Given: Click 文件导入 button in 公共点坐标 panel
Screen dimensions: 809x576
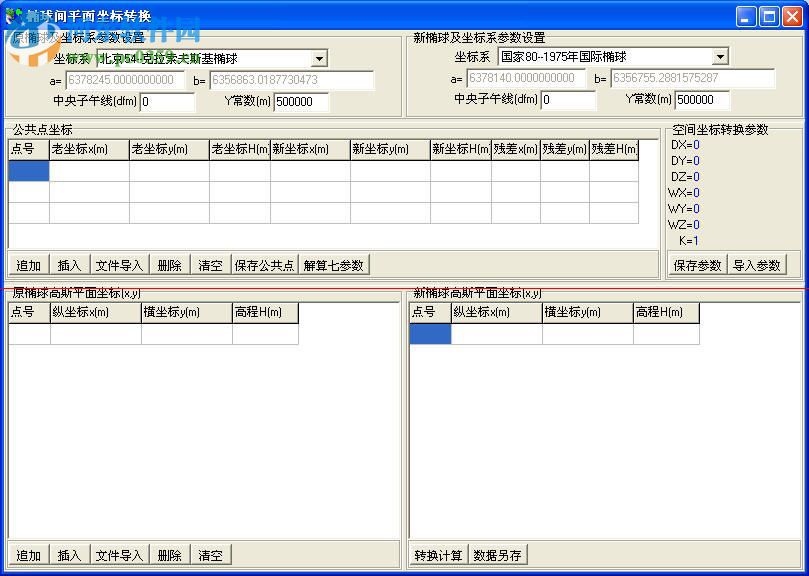Looking at the screenshot, I should coord(120,265).
